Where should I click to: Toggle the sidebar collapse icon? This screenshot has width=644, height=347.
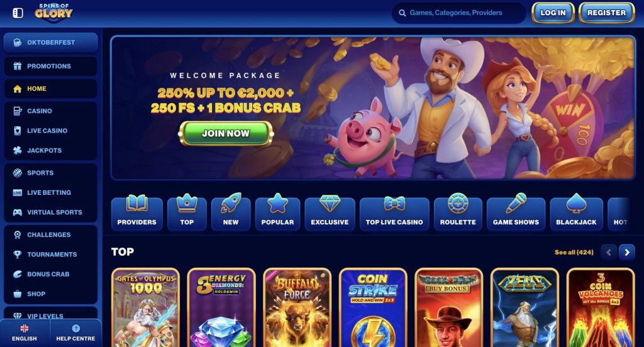coord(18,13)
